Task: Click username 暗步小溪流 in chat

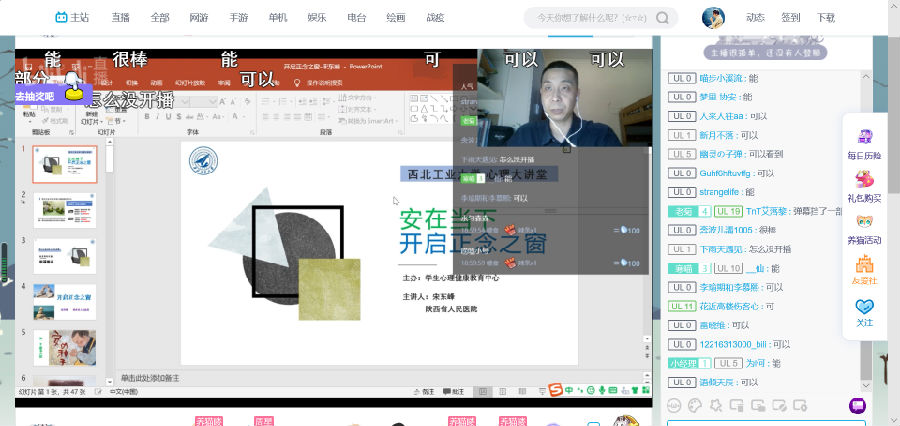Action: coord(720,78)
